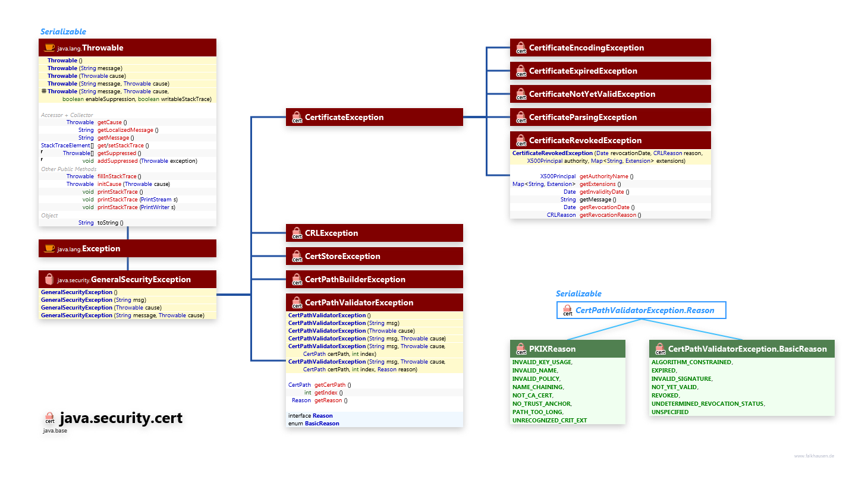Viewport: 868px width, 483px height.
Task: Click the cert icon on CertificateRevokedException
Action: click(x=521, y=140)
